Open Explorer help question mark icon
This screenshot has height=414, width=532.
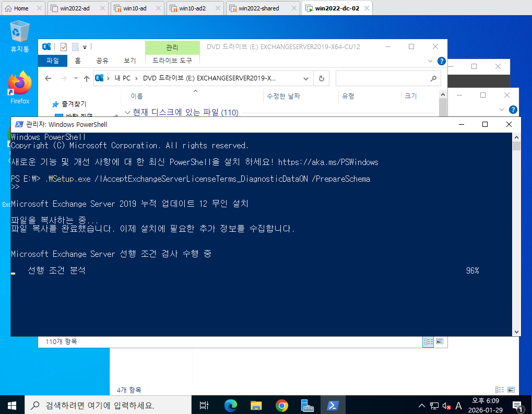click(x=441, y=61)
